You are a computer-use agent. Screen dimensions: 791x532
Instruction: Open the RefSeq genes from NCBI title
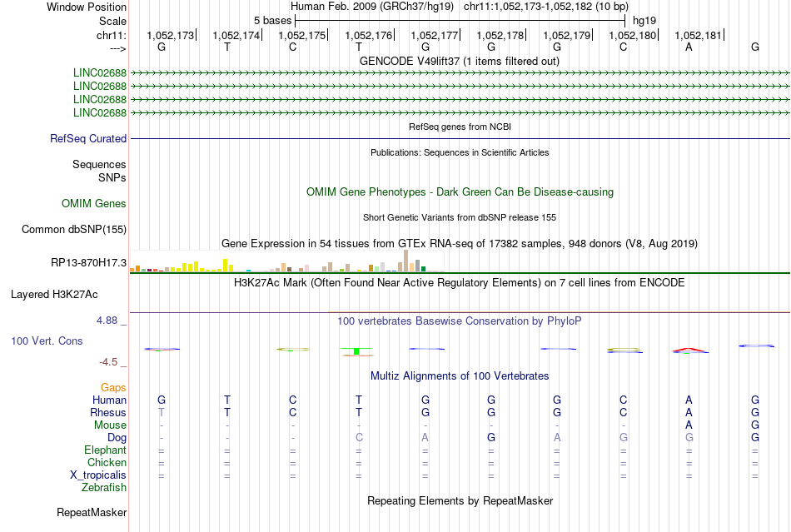click(x=460, y=127)
